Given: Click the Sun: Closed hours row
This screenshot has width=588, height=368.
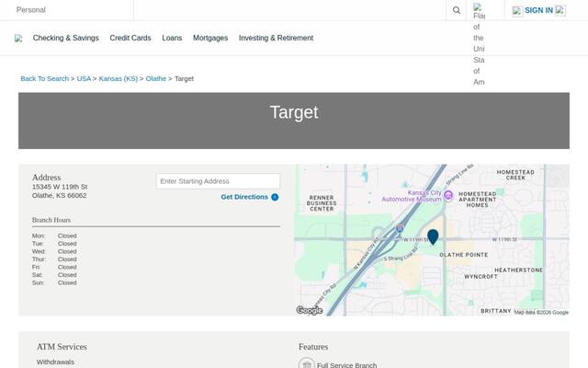Looking at the screenshot, I should click(54, 282).
